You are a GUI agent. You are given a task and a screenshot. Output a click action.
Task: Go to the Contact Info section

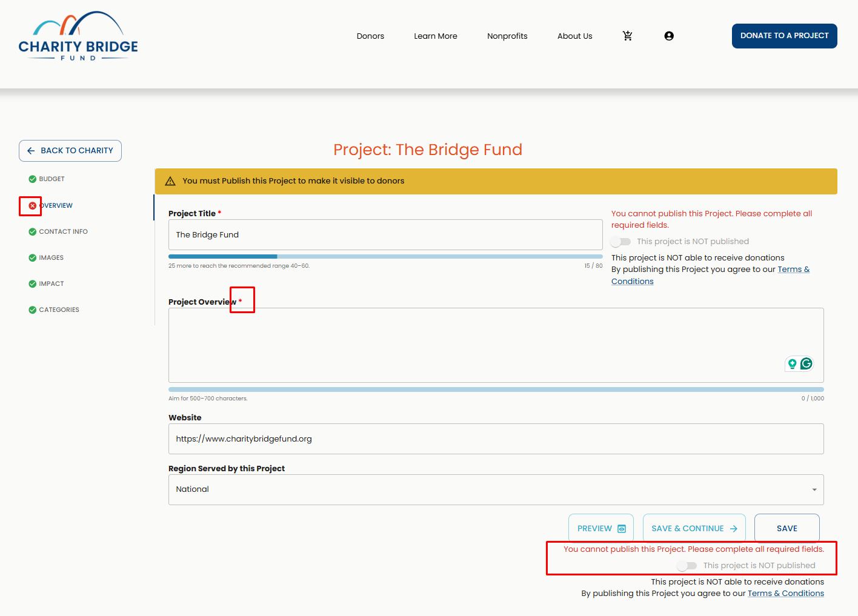(x=63, y=231)
